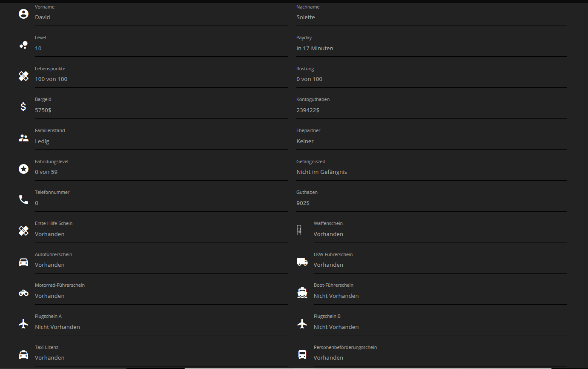Click the bubbles icon next to Level
The height and width of the screenshot is (369, 588).
(23, 45)
